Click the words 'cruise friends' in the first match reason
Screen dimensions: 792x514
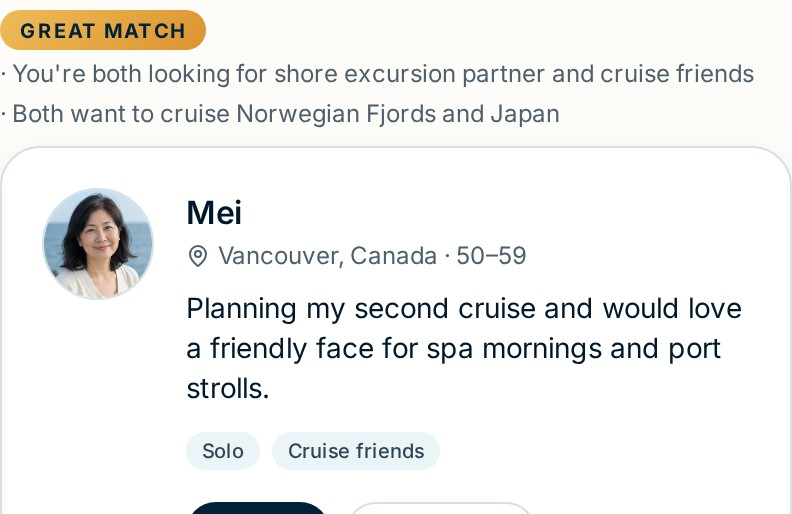click(x=677, y=74)
